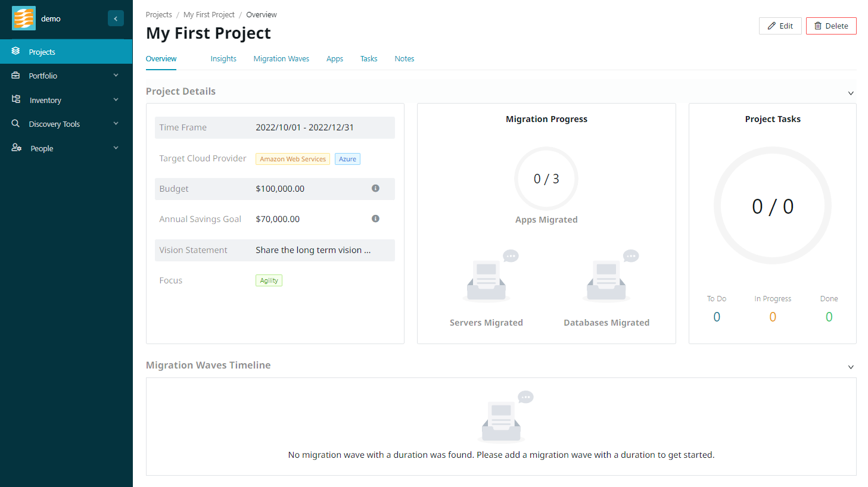868x487 pixels.
Task: Click the People users icon in sidebar
Action: pyautogui.click(x=17, y=148)
